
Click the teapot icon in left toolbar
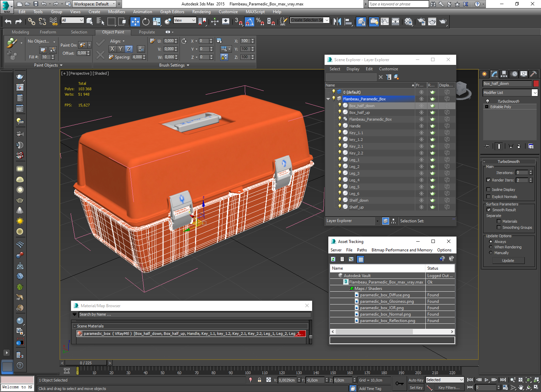click(20, 77)
